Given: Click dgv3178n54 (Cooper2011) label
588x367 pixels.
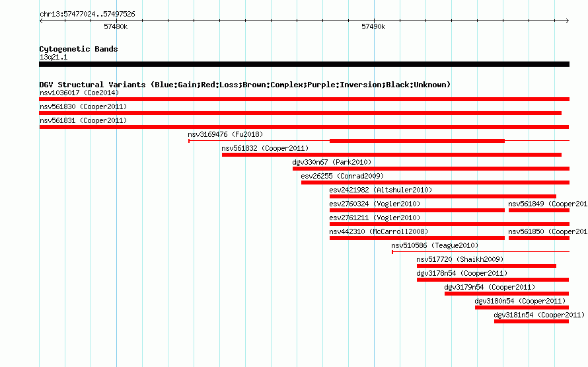Looking at the screenshot, I should (x=462, y=273).
